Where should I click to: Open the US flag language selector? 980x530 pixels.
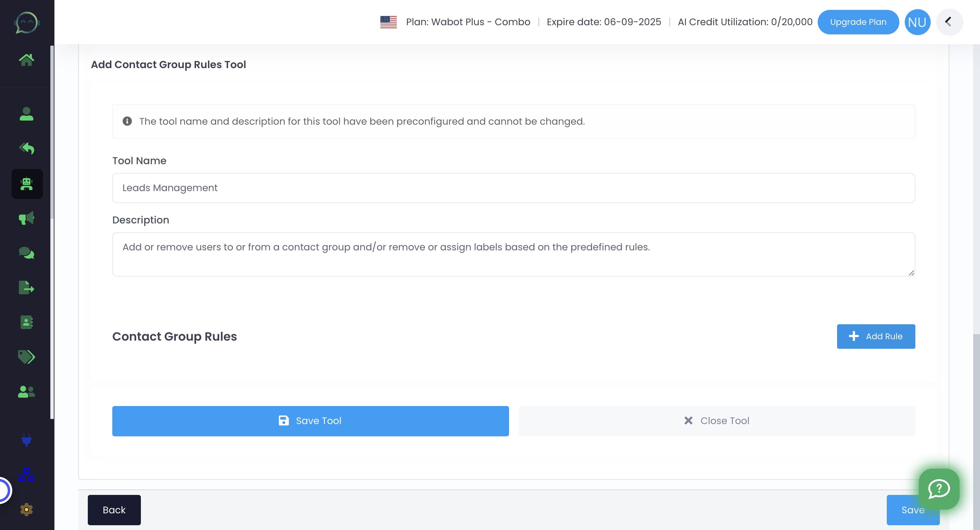[x=388, y=22]
